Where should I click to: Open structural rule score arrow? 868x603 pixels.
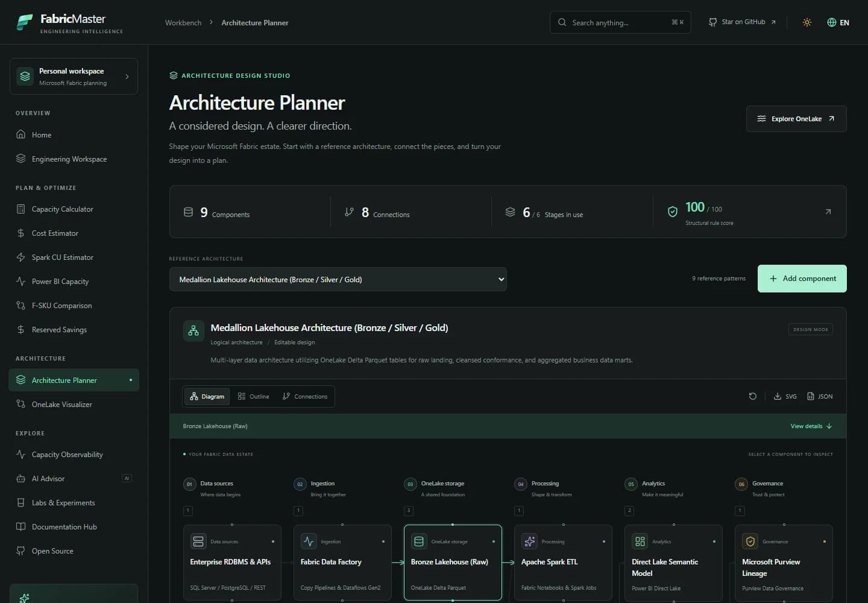[x=828, y=212]
